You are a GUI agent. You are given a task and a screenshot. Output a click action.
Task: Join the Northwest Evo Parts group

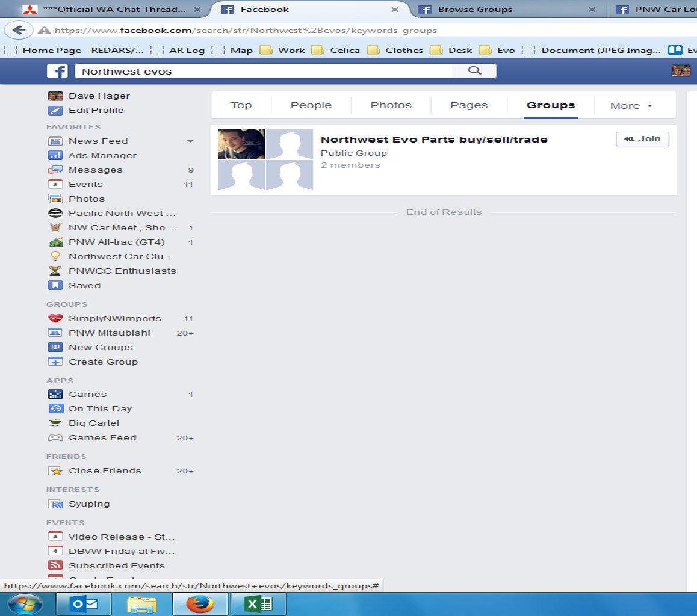[x=642, y=139]
